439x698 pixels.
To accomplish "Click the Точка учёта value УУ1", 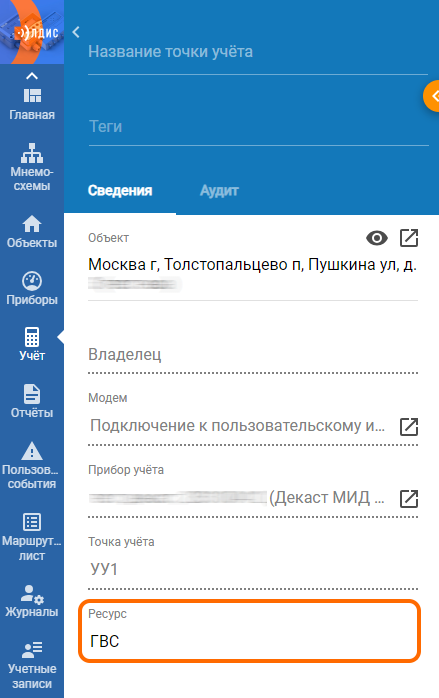I will click(x=104, y=569).
